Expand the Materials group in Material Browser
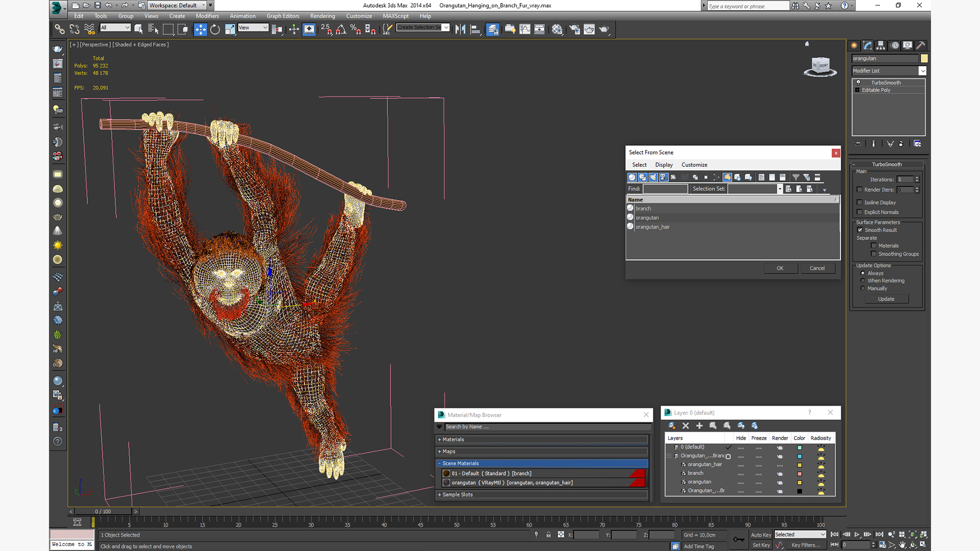980x551 pixels. tap(542, 439)
